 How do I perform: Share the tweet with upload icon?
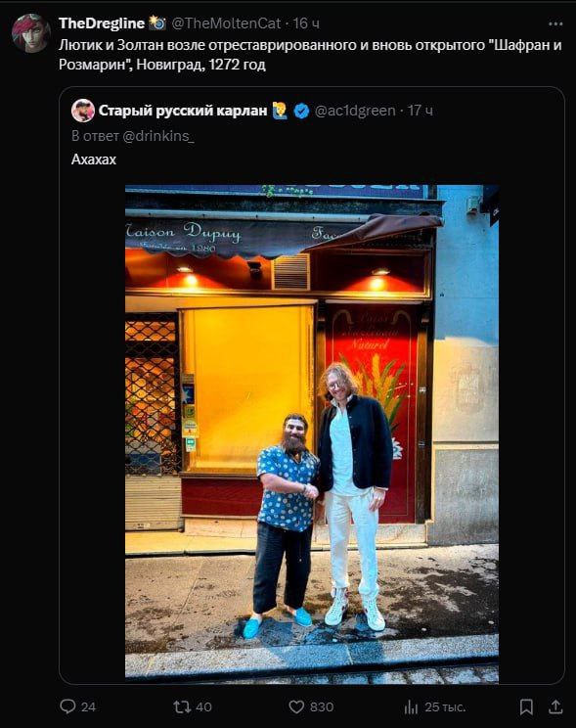click(555, 706)
